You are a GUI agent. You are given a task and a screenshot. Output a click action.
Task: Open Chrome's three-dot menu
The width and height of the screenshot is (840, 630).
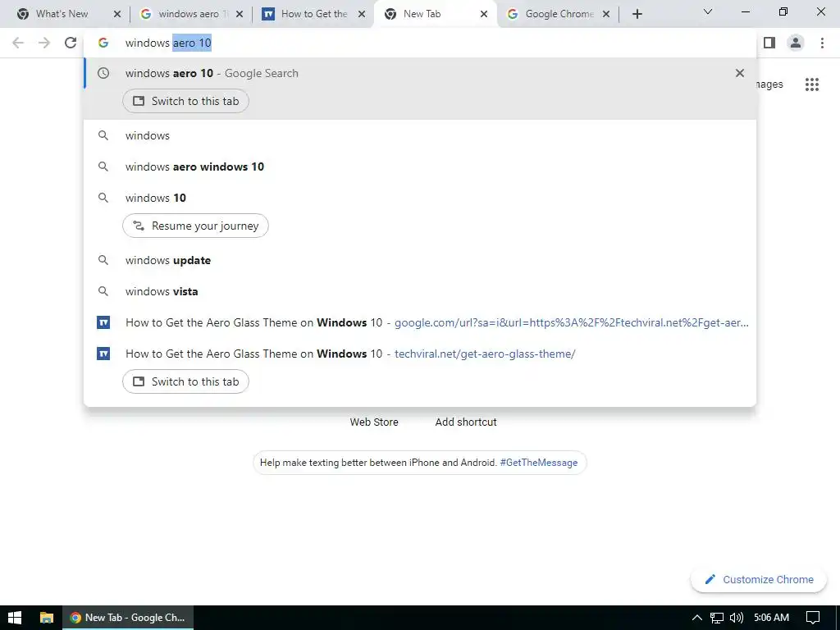pos(822,43)
